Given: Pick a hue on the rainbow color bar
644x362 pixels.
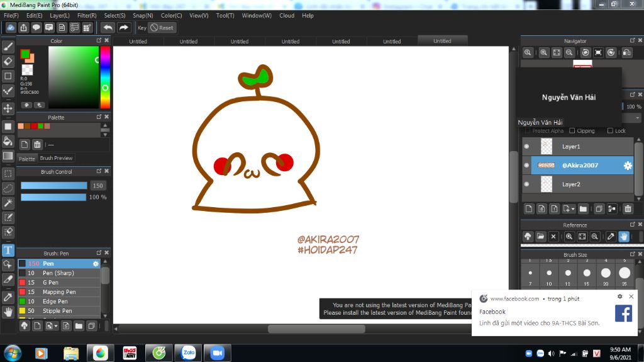Looking at the screenshot, I should (x=105, y=77).
